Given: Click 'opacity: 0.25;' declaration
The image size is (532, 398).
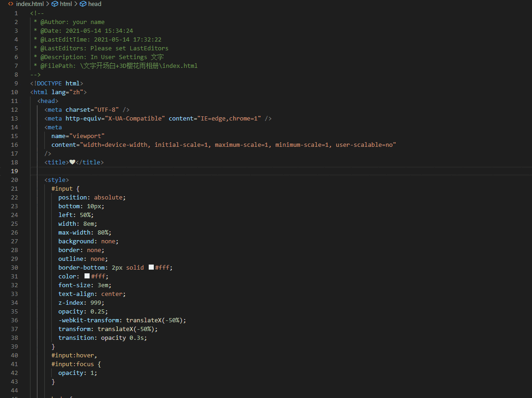Looking at the screenshot, I should click(x=83, y=312).
